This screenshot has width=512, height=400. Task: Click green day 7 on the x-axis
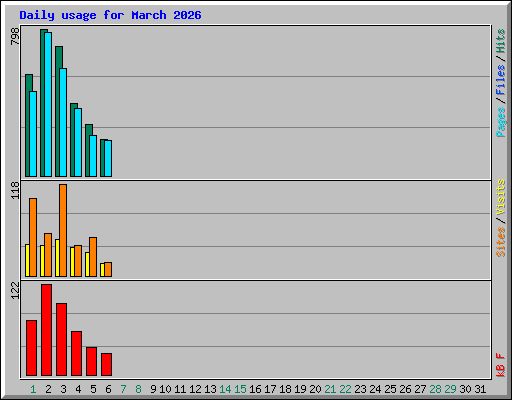tap(123, 389)
